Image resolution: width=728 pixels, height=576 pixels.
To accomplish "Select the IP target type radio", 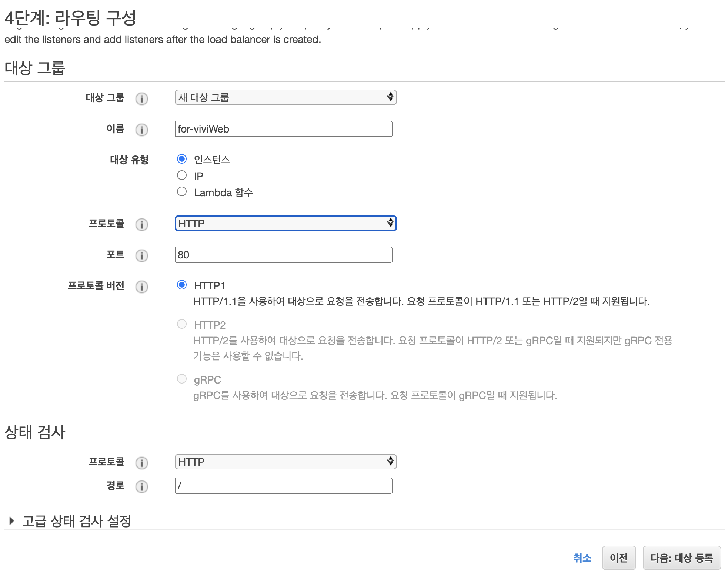I will 181,175.
